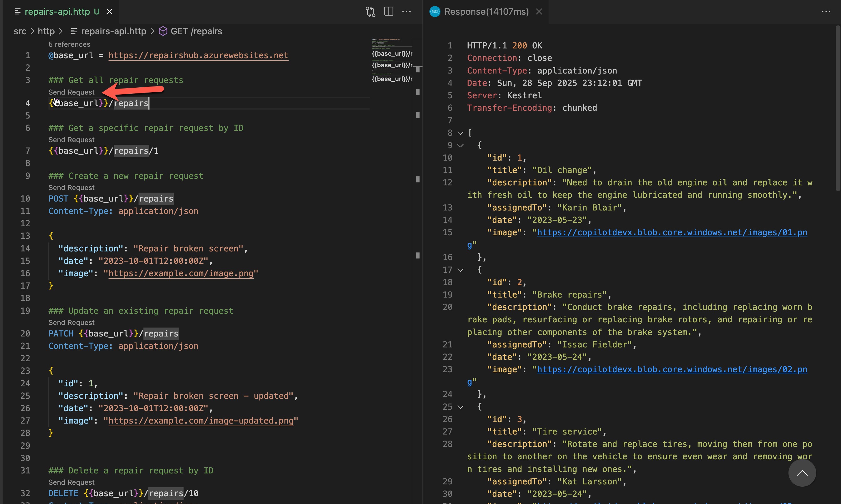This screenshot has height=504, width=841.
Task: Collapse the Oil change repair object
Action: tap(460, 145)
